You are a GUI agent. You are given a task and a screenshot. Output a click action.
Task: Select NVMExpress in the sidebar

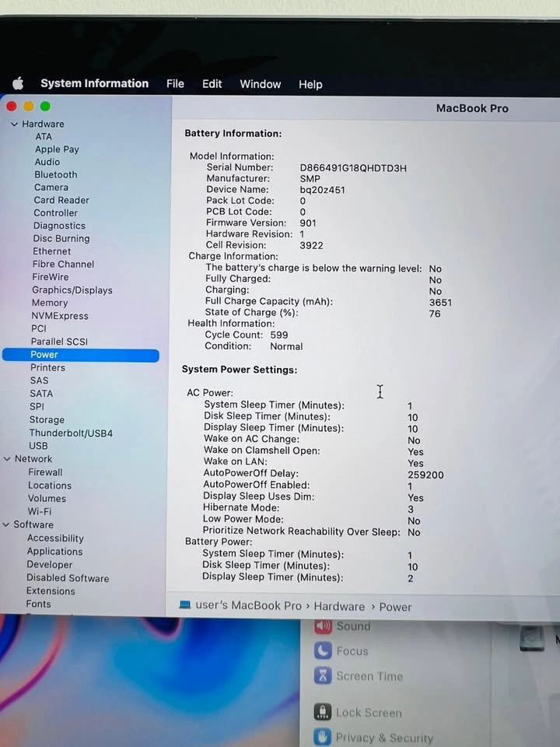coord(60,316)
